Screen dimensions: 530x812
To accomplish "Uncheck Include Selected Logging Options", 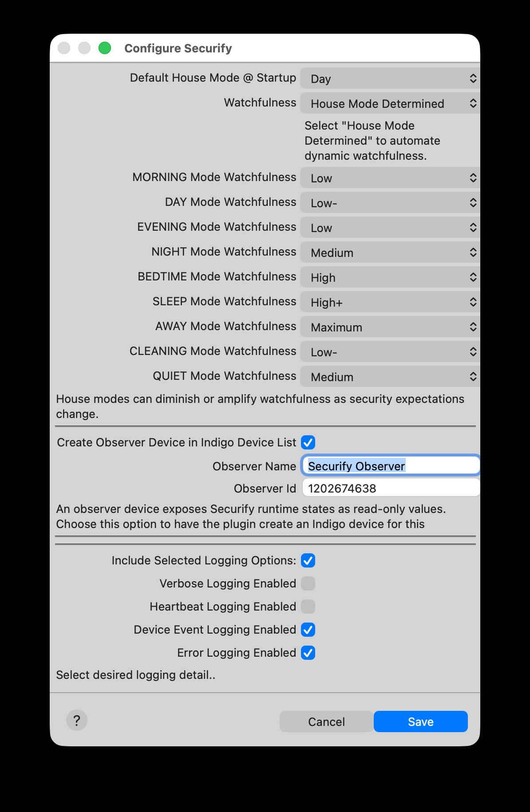I will 308,560.
